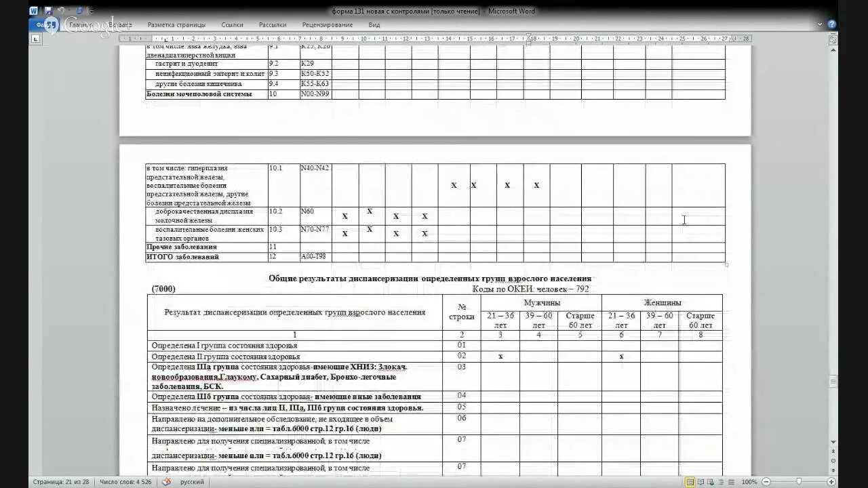
Task: Switch to the Главная ribbon tab
Action: click(80, 24)
